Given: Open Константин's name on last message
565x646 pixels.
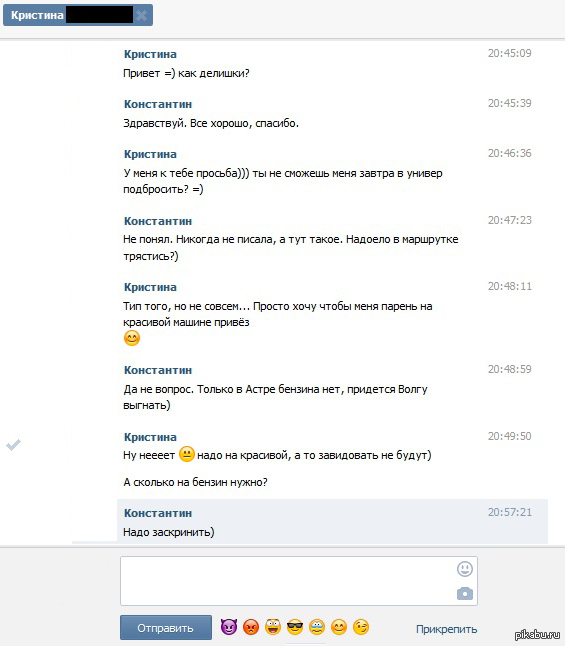Looking at the screenshot, I should click(158, 513).
